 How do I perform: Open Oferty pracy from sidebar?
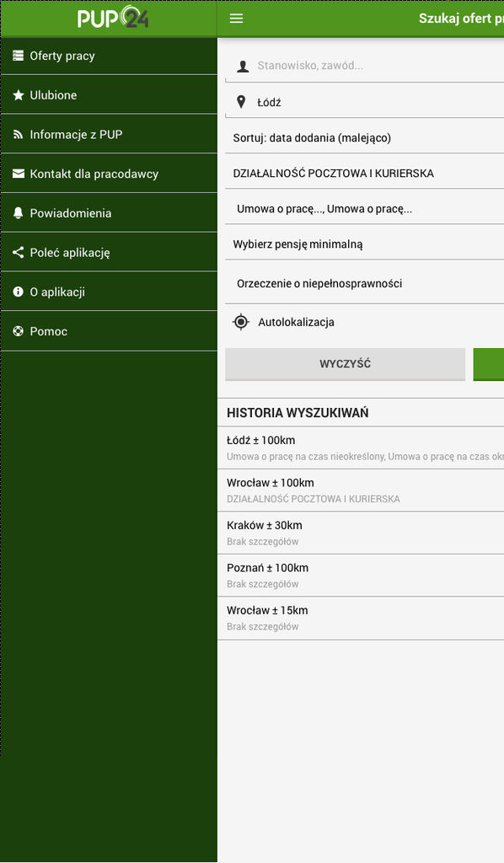[x=109, y=56]
